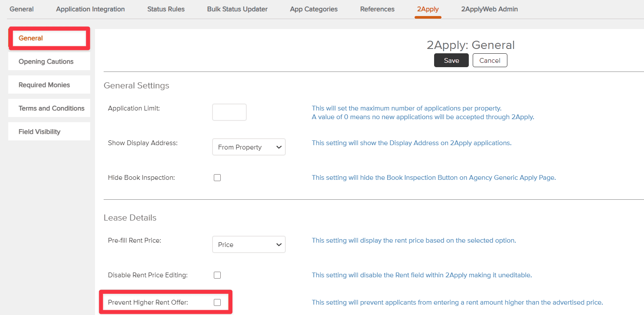The image size is (644, 315).
Task: Click the 'Show Display Address:' label
Action: pyautogui.click(x=143, y=143)
